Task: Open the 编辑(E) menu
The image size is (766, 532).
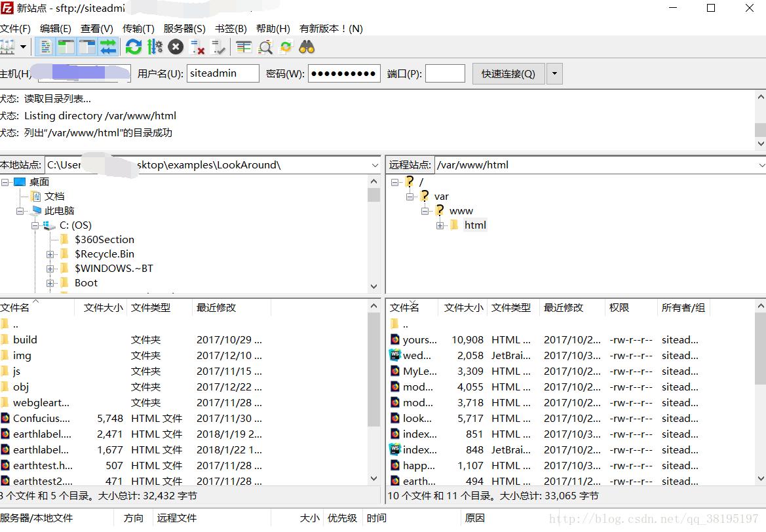Action: click(55, 29)
